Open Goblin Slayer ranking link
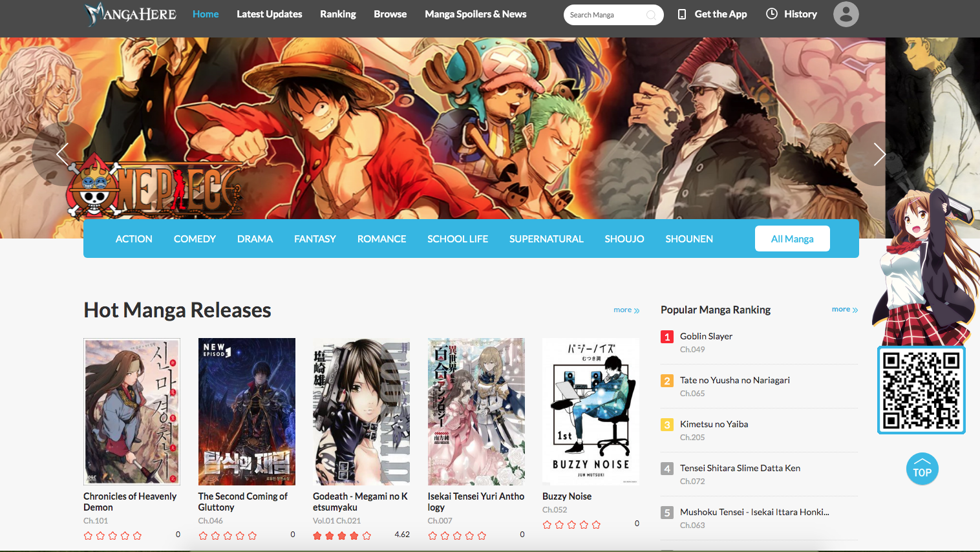The image size is (980, 552). coord(706,336)
